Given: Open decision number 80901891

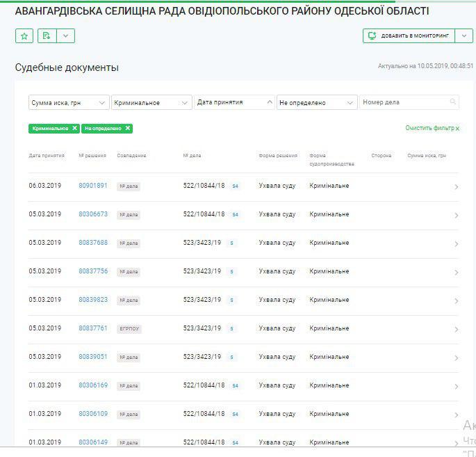Looking at the screenshot, I should click(x=93, y=186).
